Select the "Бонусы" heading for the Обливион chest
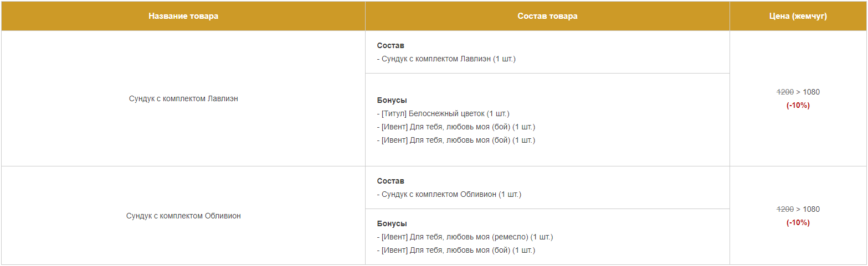The image size is (868, 266). coord(392,223)
